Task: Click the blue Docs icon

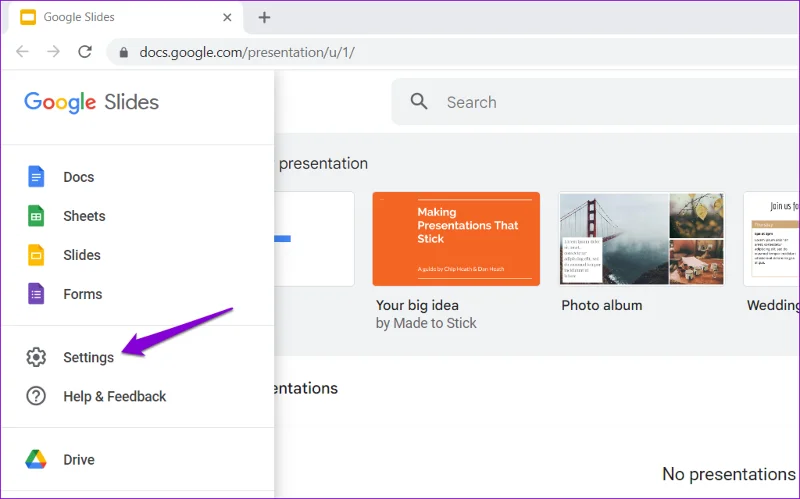Action: pos(36,177)
